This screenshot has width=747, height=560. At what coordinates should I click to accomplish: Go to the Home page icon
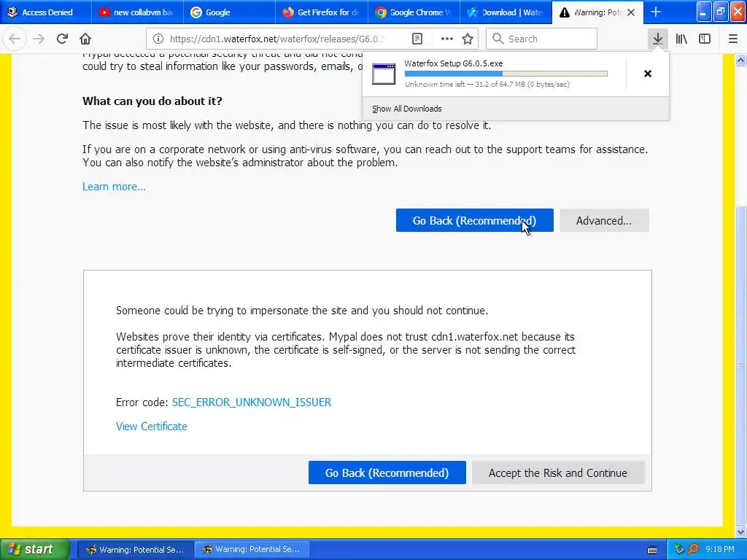(85, 39)
